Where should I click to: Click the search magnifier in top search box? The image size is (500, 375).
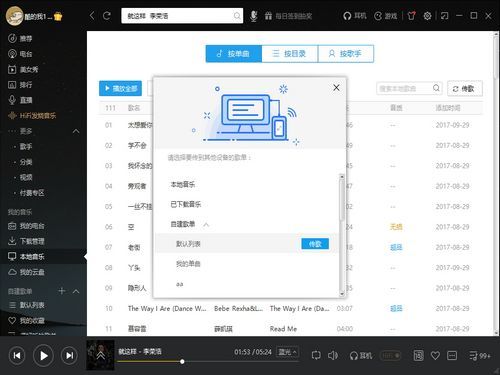tap(237, 16)
